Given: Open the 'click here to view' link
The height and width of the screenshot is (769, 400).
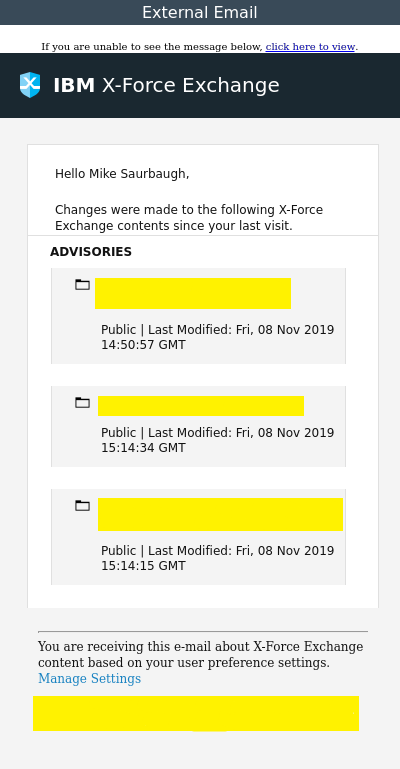Looking at the screenshot, I should pos(310,47).
